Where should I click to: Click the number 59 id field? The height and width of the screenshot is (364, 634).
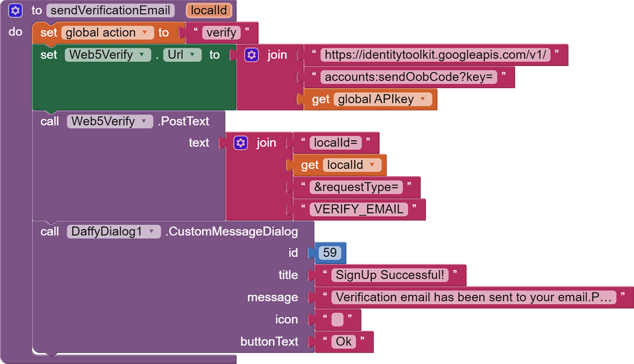coord(330,253)
